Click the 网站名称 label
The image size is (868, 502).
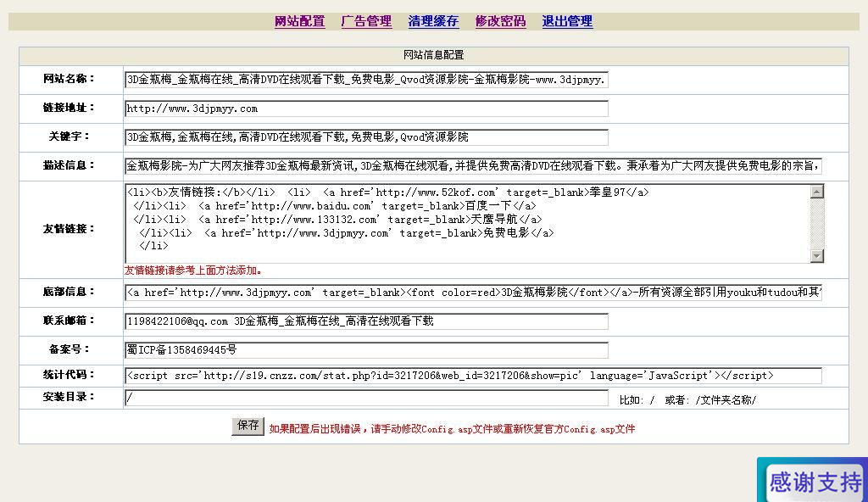click(70, 79)
